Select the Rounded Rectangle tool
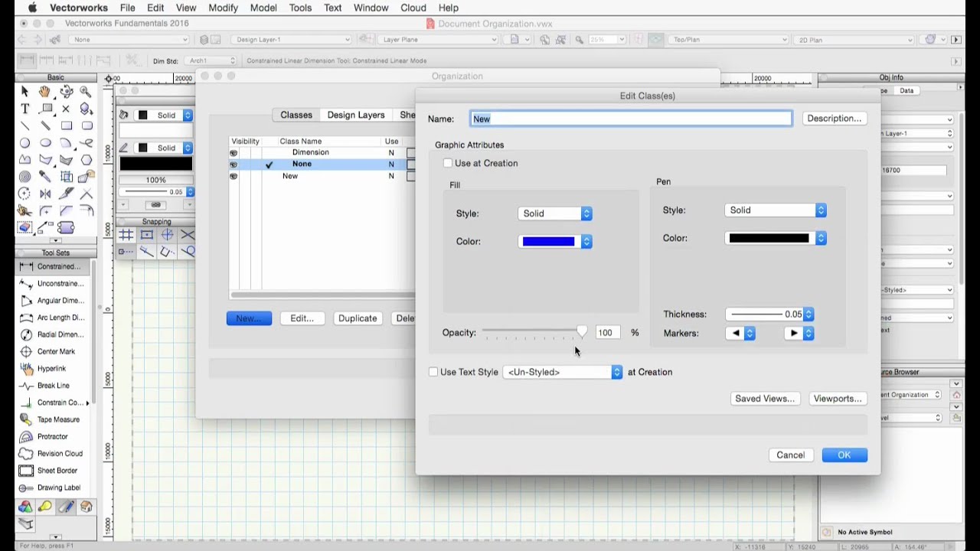This screenshot has width=980, height=551. [x=86, y=126]
